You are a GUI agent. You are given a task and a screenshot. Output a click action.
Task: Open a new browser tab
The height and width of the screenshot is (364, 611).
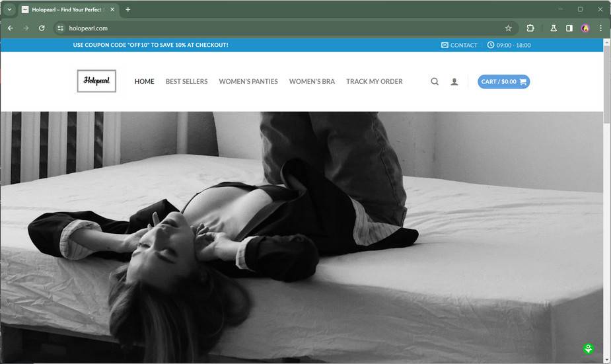click(x=127, y=9)
